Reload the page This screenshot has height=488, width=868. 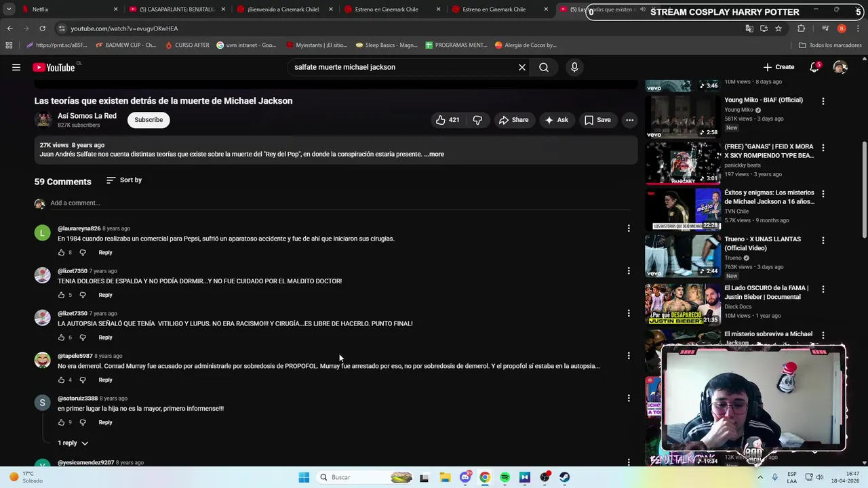(42, 28)
